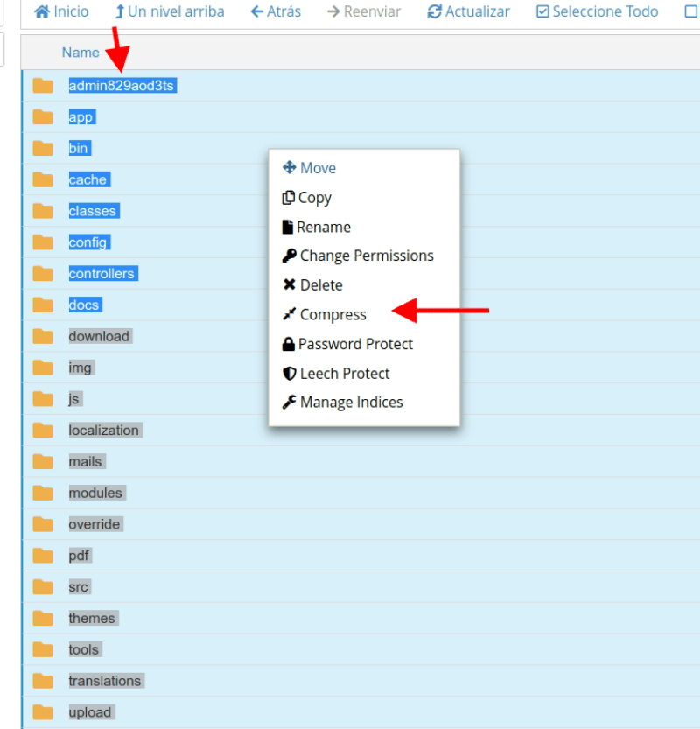Screen dimensions: 700x729
Task: Select the localization folder name
Action: coord(105,430)
